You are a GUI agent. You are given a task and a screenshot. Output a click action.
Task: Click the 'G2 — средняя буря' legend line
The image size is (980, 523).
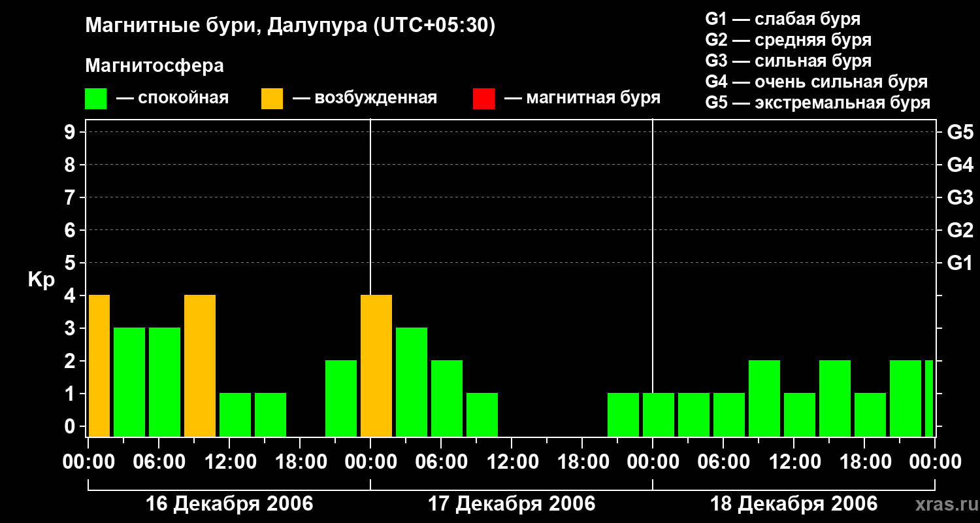coord(789,40)
